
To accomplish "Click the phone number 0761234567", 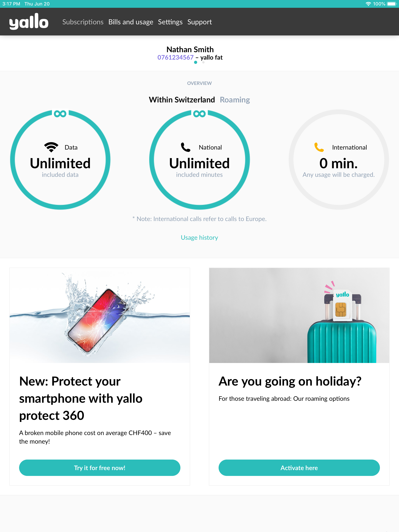I will click(175, 57).
